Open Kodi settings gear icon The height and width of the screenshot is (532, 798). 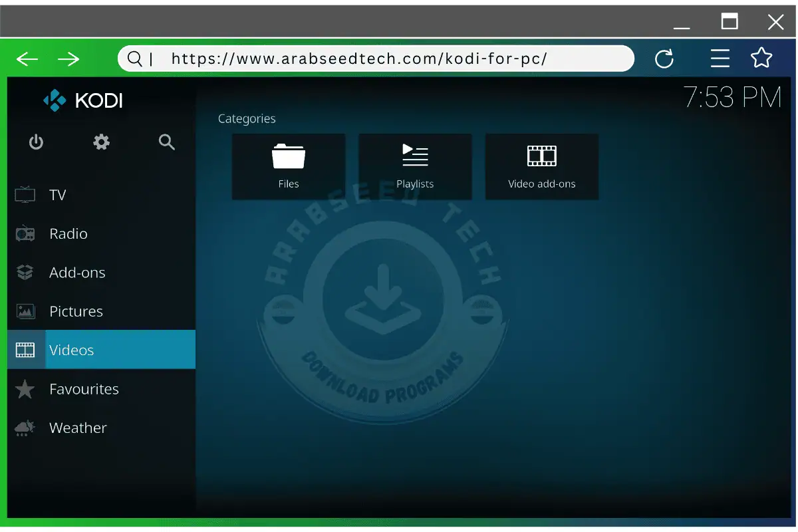[x=101, y=142]
